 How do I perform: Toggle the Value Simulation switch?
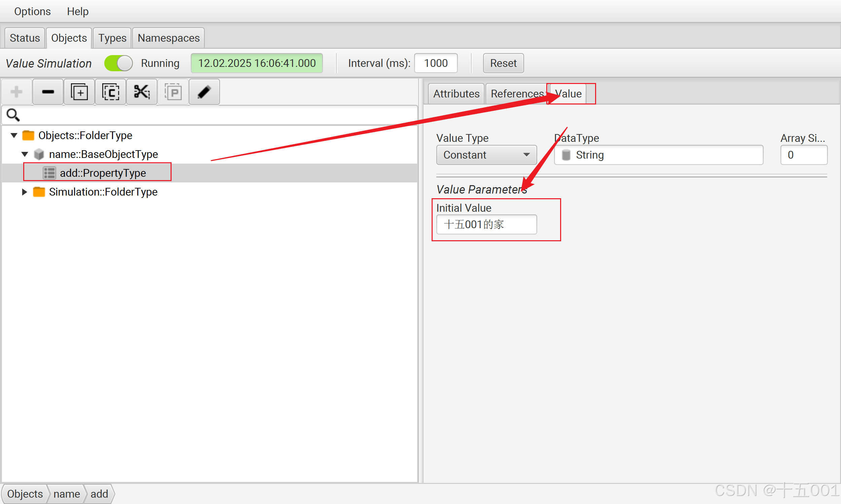coord(118,63)
